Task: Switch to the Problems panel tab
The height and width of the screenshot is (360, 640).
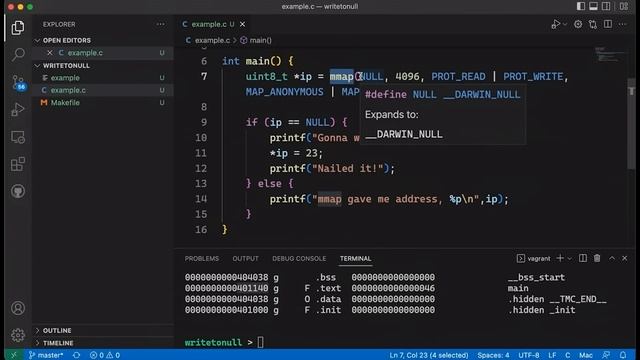Action: coord(202,259)
